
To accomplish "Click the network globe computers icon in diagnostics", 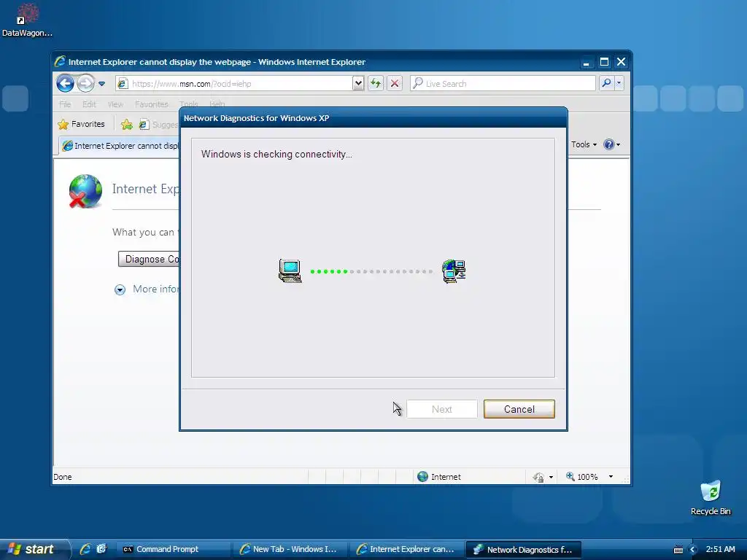I will 454,271.
